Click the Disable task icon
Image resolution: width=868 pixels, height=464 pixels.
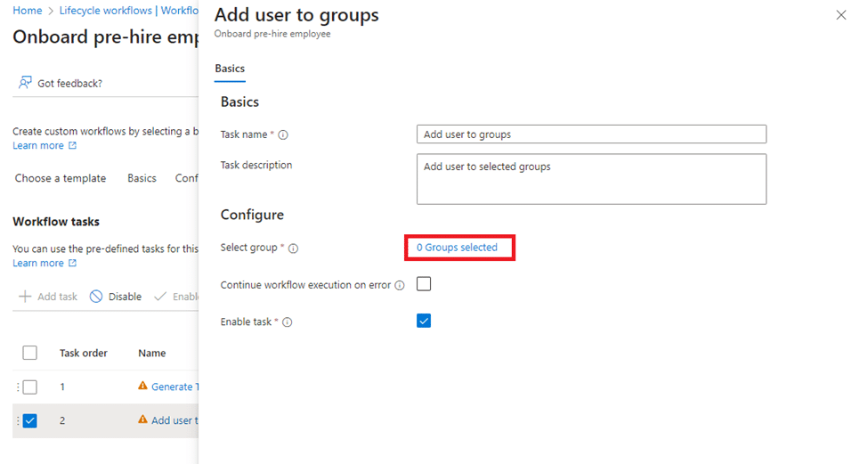coord(96,297)
